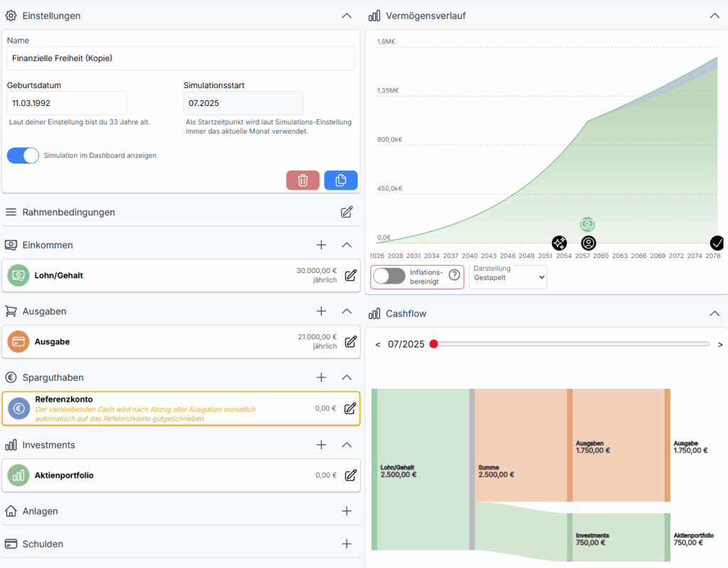Screen dimensions: 728x568
Task: Click the Cashflow bar chart icon
Action: coord(374,314)
